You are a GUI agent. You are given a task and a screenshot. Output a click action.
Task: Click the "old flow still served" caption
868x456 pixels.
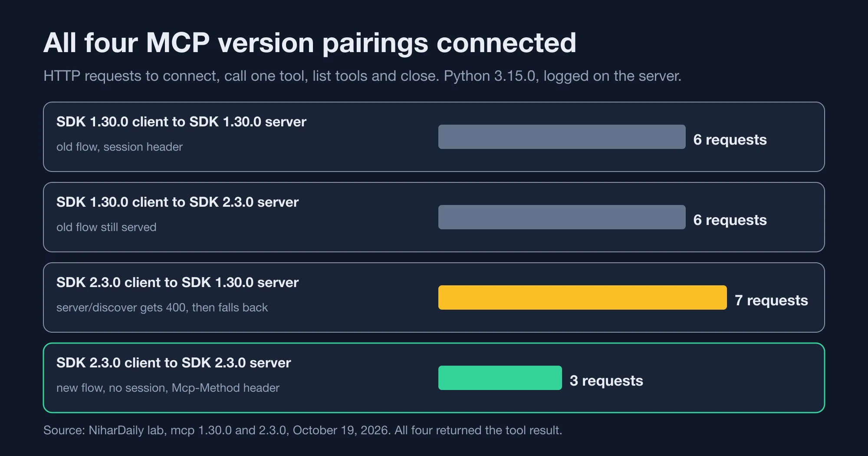point(106,227)
